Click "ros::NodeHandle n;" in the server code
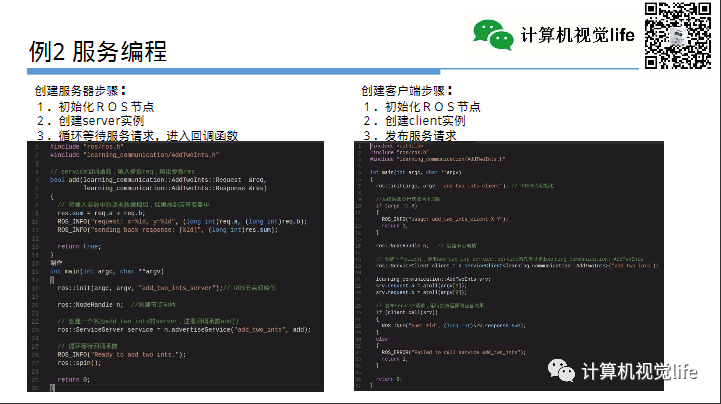 [90, 305]
